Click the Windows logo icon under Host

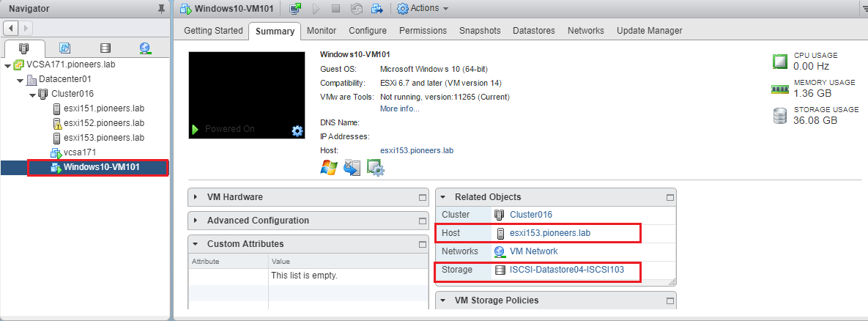[x=329, y=167]
